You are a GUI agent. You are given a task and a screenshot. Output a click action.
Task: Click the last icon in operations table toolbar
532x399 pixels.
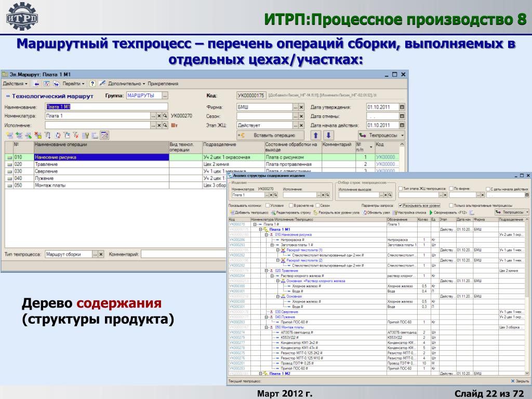click(x=104, y=136)
